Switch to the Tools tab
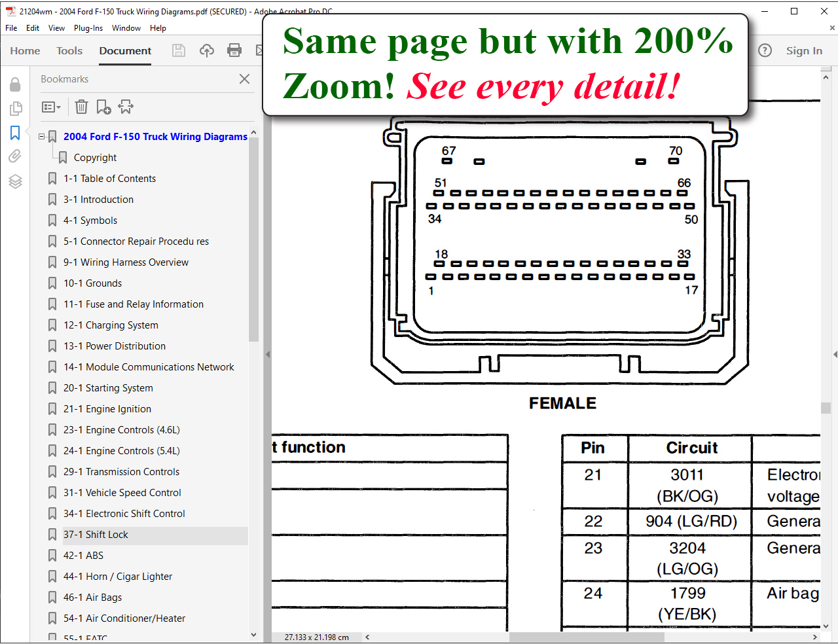This screenshot has width=838, height=644. 69,50
